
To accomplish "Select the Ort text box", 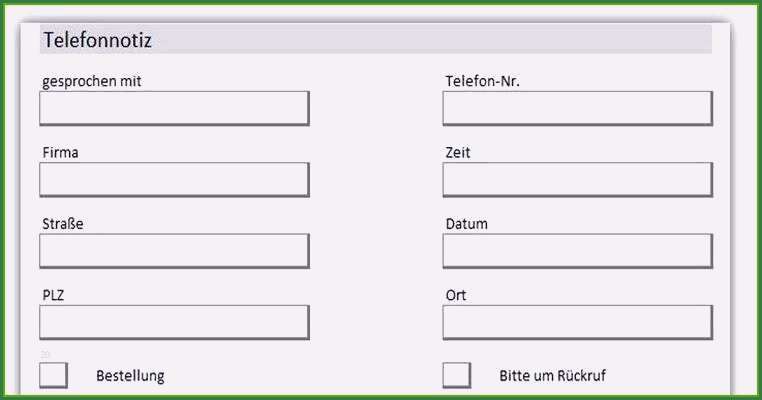I will [x=577, y=322].
